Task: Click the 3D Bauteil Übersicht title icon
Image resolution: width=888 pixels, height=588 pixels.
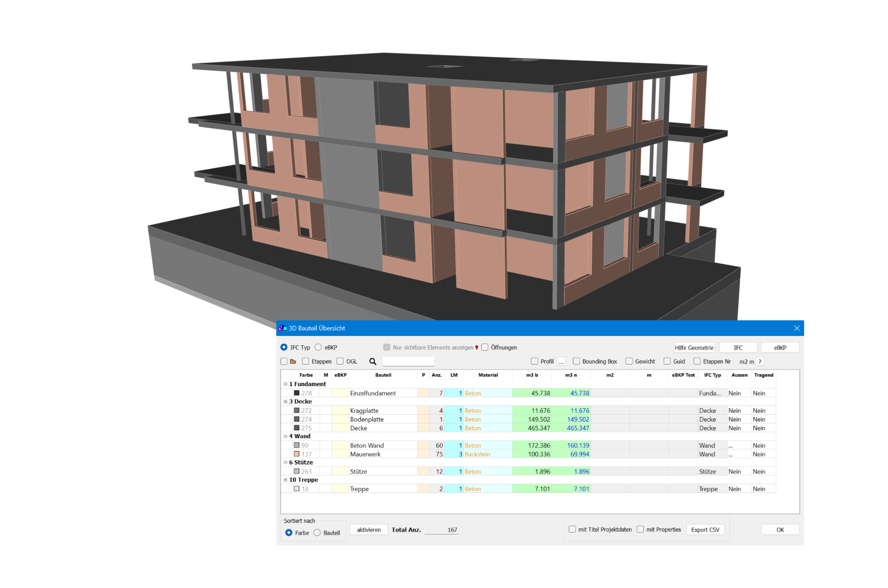Action: pyautogui.click(x=283, y=328)
